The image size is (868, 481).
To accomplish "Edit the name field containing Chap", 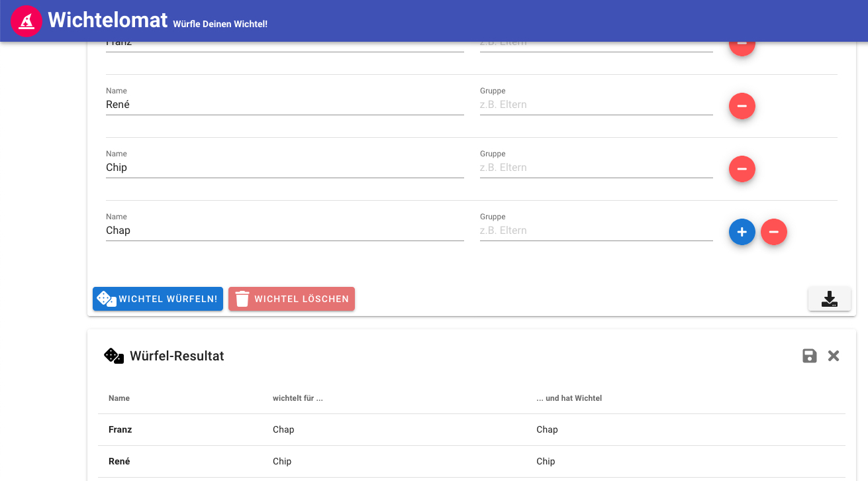I will pos(285,231).
